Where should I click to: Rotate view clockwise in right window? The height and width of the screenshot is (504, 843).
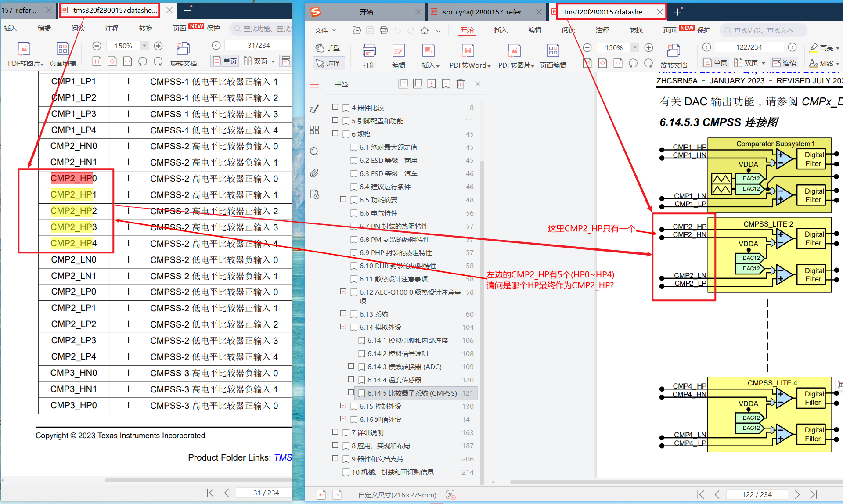(x=648, y=63)
